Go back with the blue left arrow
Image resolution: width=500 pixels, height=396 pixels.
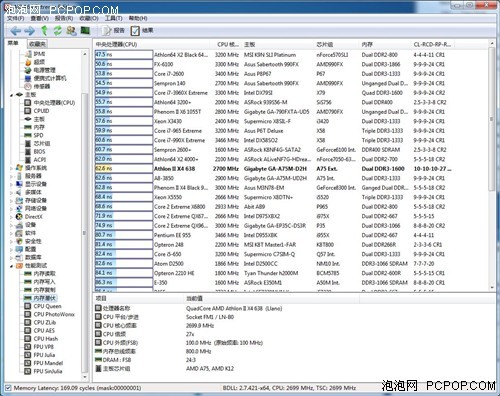(x=15, y=31)
